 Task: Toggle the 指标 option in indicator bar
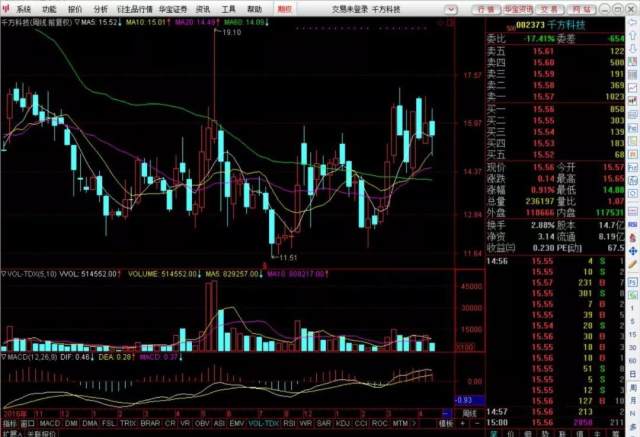(10, 424)
